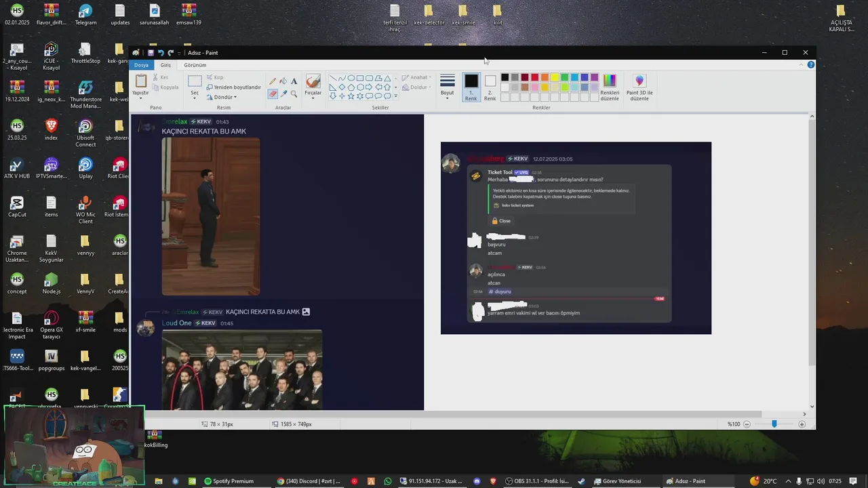Switch to the Görünüm tab

point(195,65)
